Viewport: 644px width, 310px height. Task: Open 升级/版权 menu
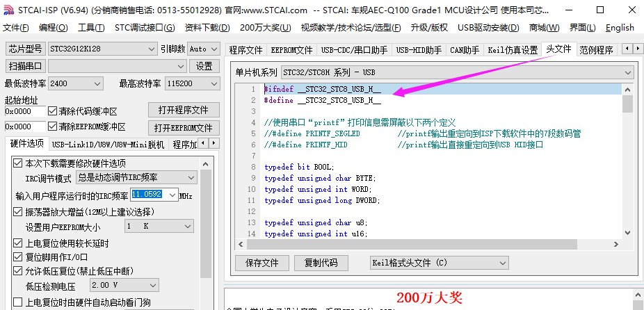[429, 28]
